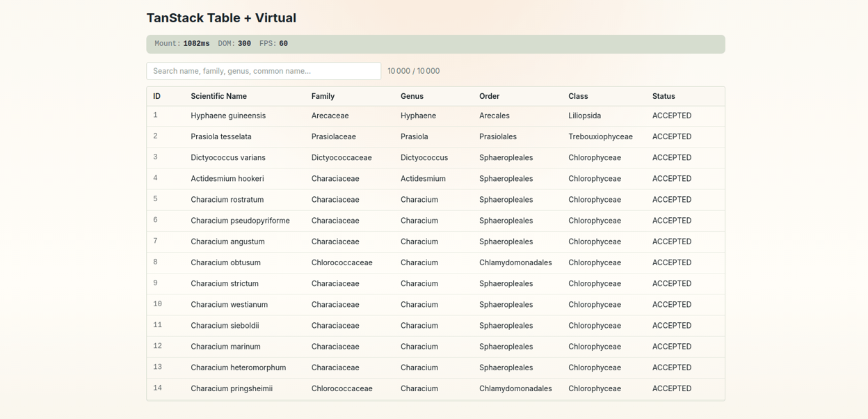This screenshot has height=419, width=868.
Task: Select the Characium rostratum cell
Action: tap(227, 199)
